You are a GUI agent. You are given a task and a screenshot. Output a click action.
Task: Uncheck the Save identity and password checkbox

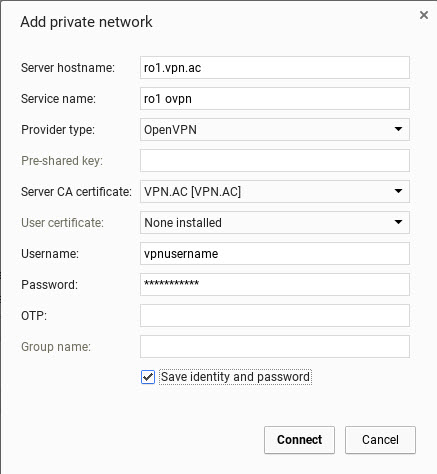pos(148,377)
